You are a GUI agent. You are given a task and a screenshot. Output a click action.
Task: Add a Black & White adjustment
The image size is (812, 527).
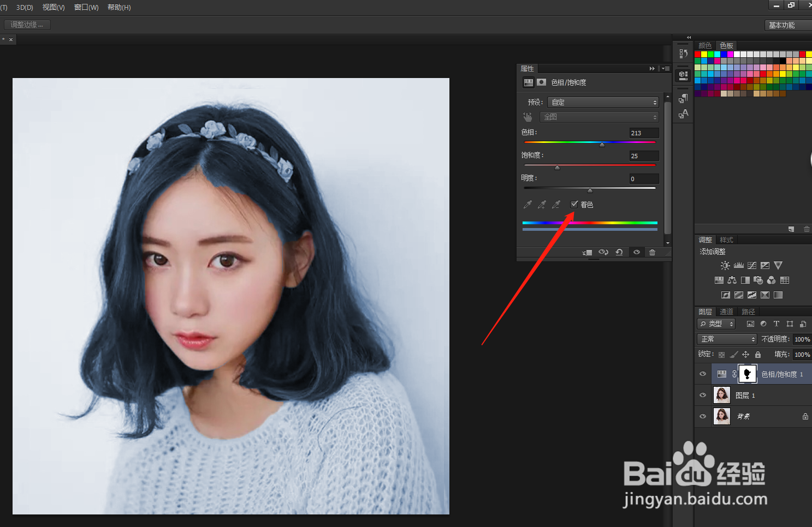tap(745, 280)
